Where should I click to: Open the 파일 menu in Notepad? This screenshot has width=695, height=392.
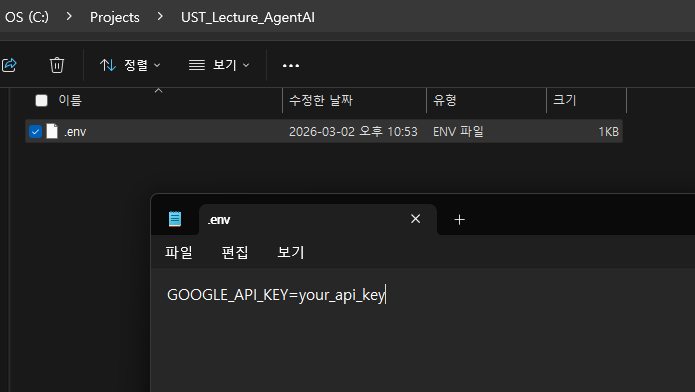point(179,252)
